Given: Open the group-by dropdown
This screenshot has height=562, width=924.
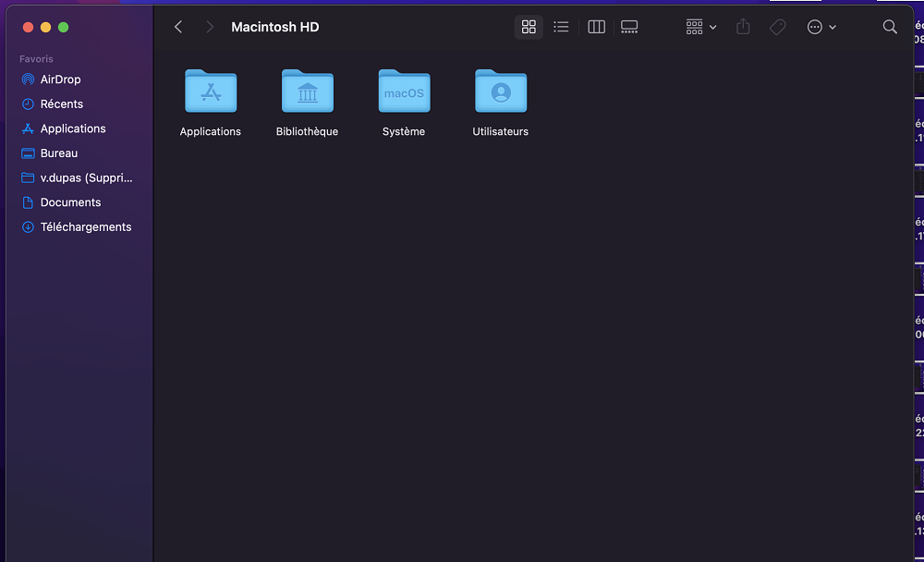Looking at the screenshot, I should point(701,27).
